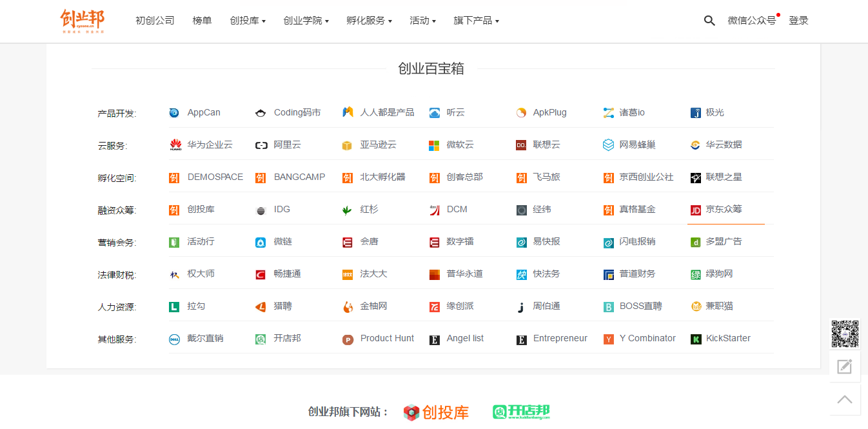Expand the 旗下产品 dropdown menu
Screen dimensions: 868x429
tap(476, 21)
